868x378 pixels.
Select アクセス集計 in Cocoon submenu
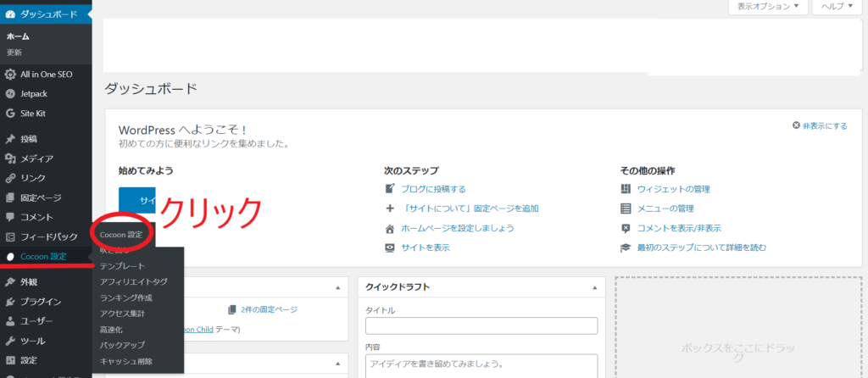tap(122, 314)
